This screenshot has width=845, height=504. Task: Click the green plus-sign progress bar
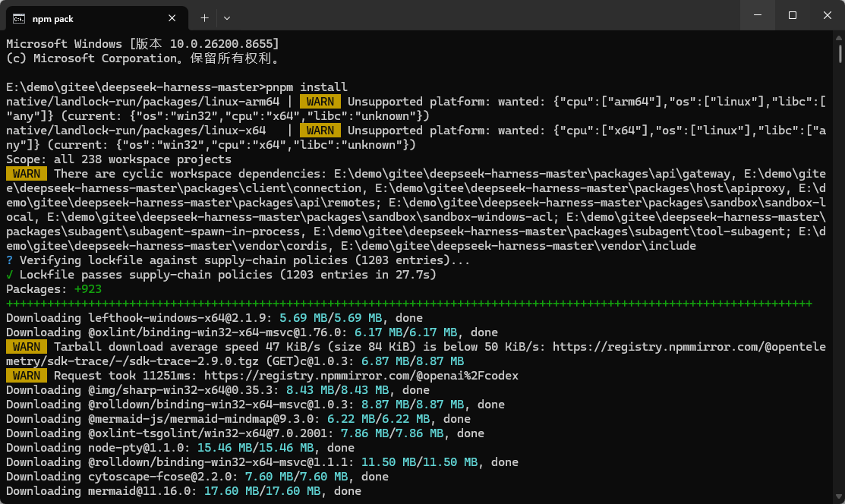click(x=409, y=304)
